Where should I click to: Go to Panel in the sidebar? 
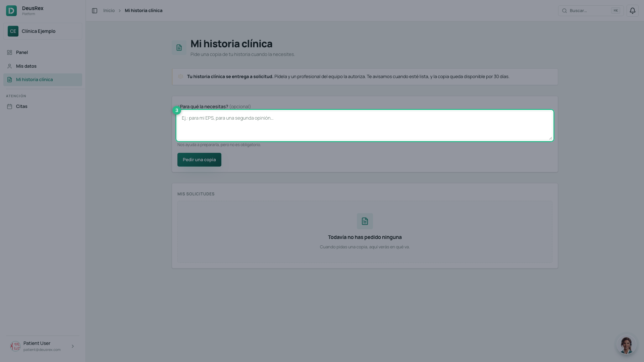point(43,53)
